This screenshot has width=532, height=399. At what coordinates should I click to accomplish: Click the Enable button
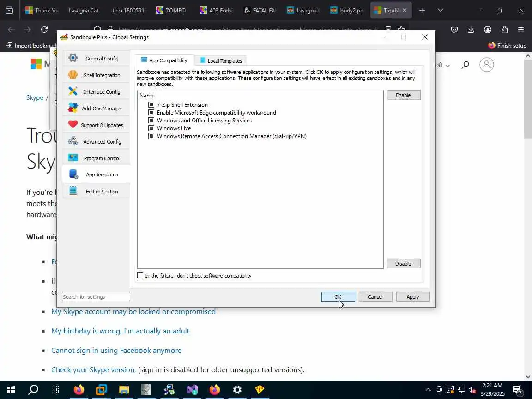pos(404,95)
